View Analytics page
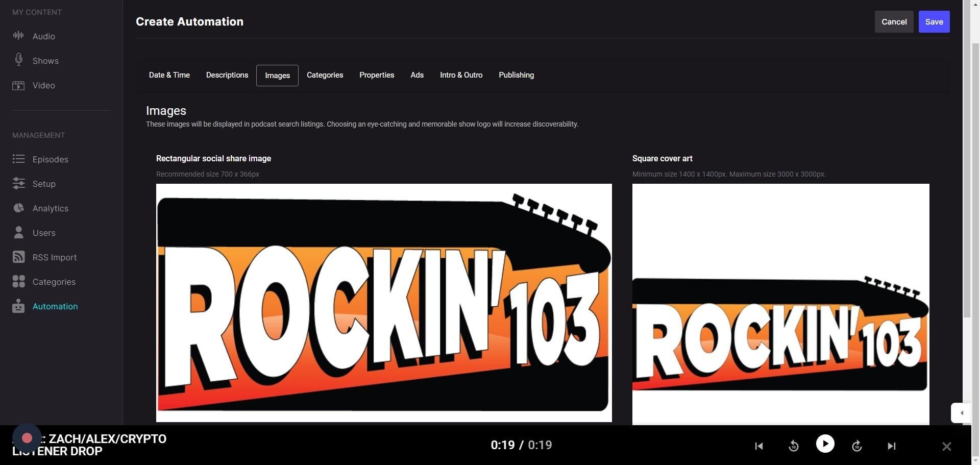 pyautogui.click(x=51, y=208)
